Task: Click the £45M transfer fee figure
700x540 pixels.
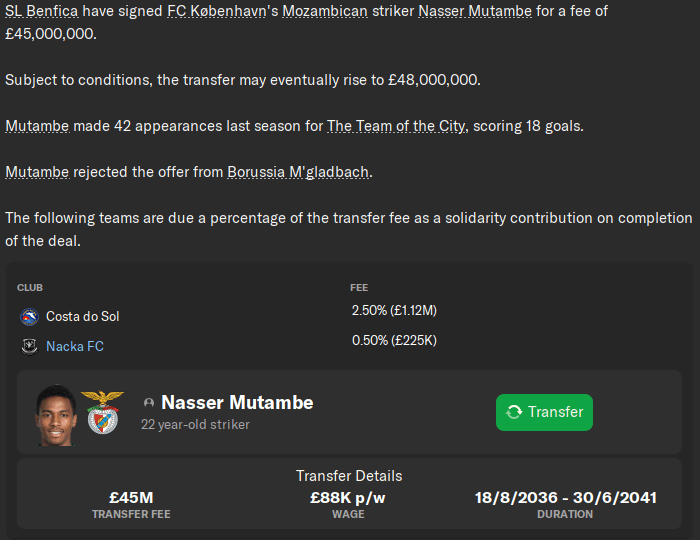Action: click(x=131, y=497)
